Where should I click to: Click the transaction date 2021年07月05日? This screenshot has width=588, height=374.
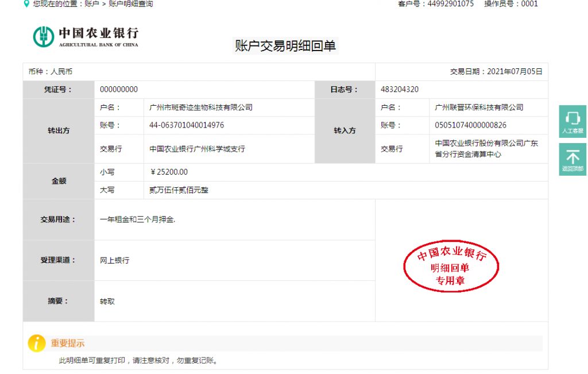pos(514,72)
